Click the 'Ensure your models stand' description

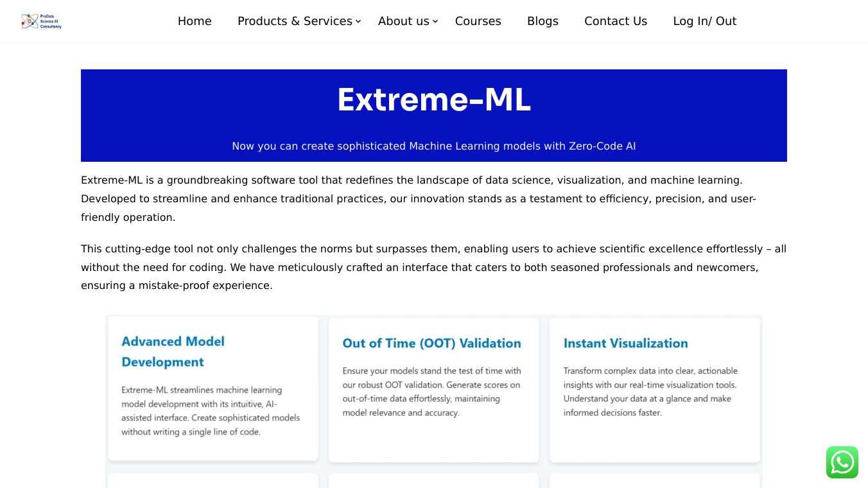pos(431,392)
